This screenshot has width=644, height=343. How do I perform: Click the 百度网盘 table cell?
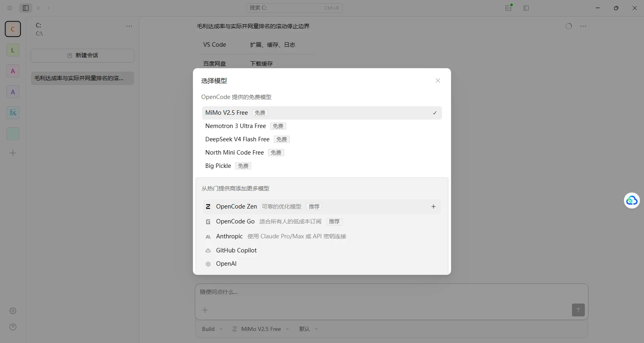(x=215, y=64)
